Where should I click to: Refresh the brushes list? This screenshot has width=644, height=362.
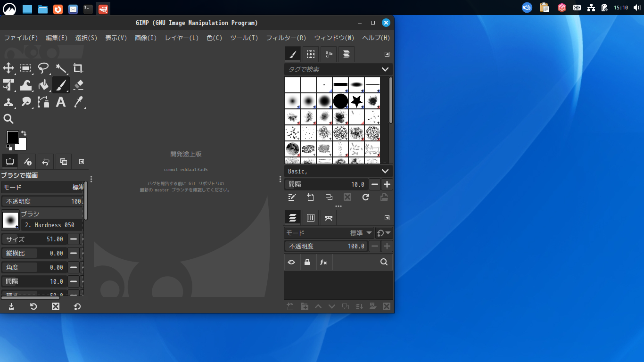tap(365, 197)
